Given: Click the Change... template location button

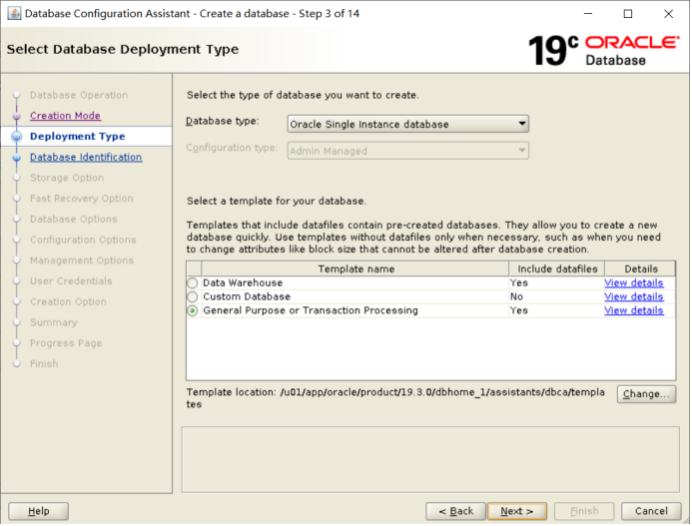Looking at the screenshot, I should click(x=647, y=394).
